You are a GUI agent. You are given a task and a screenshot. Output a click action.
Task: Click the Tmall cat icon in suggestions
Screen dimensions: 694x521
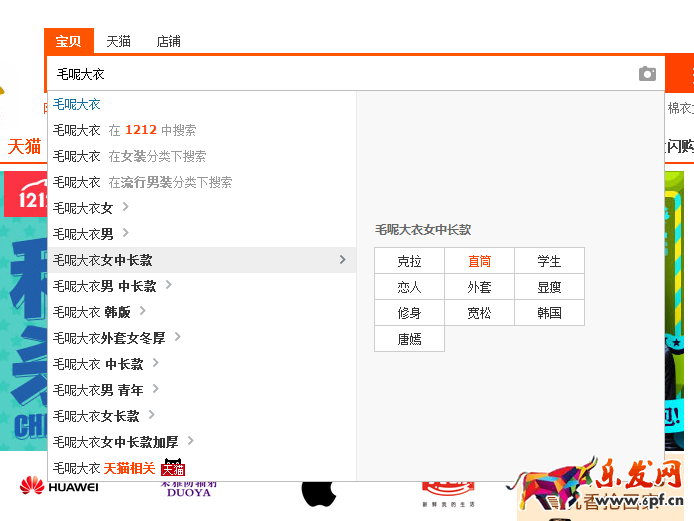coord(173,468)
